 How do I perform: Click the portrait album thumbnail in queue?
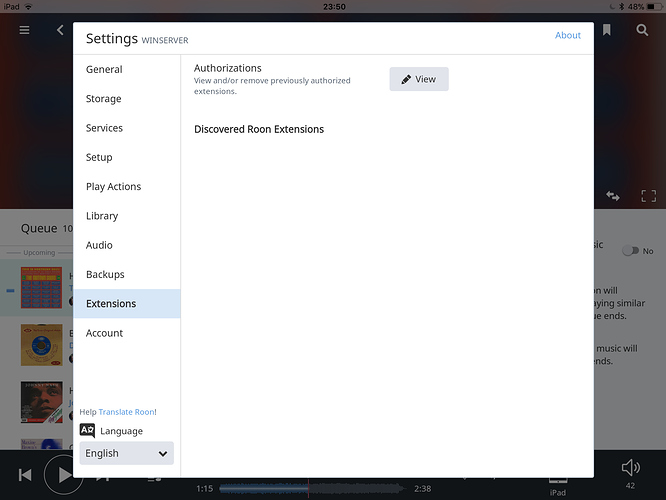[42, 402]
